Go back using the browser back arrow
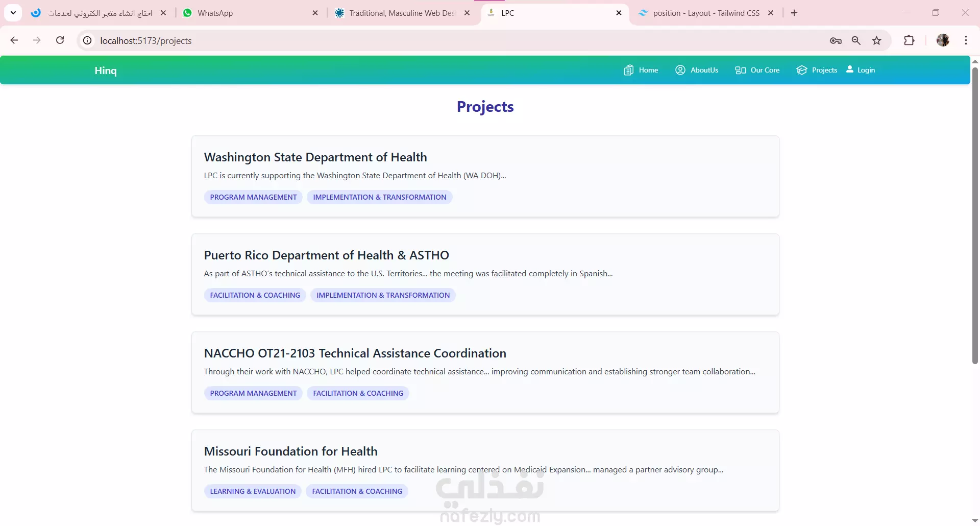 pos(14,40)
